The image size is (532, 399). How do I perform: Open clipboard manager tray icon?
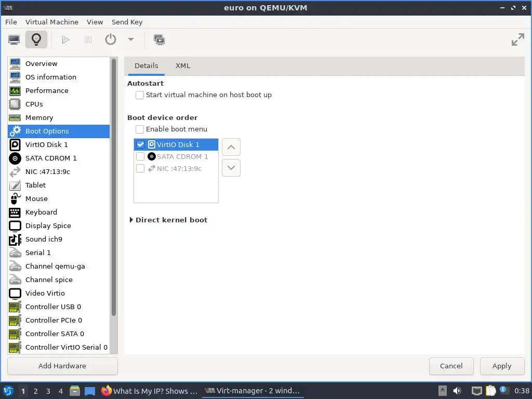490,391
